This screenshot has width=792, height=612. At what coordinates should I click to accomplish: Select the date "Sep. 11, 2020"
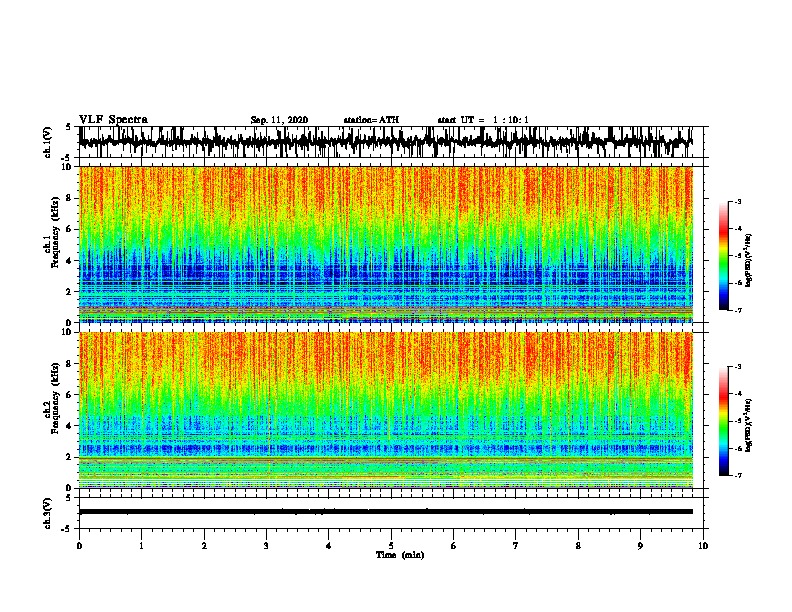tap(279, 120)
